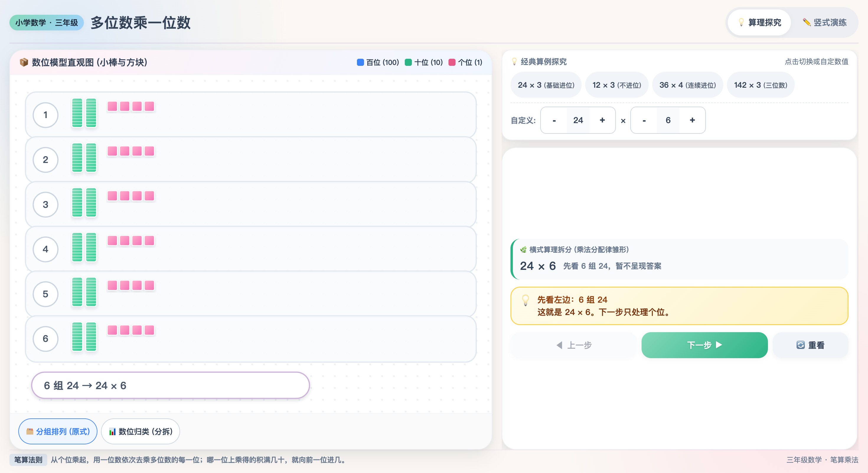Select 数位归类 (分拆) view toggle
Viewport: 868px width, 473px height.
pyautogui.click(x=141, y=431)
